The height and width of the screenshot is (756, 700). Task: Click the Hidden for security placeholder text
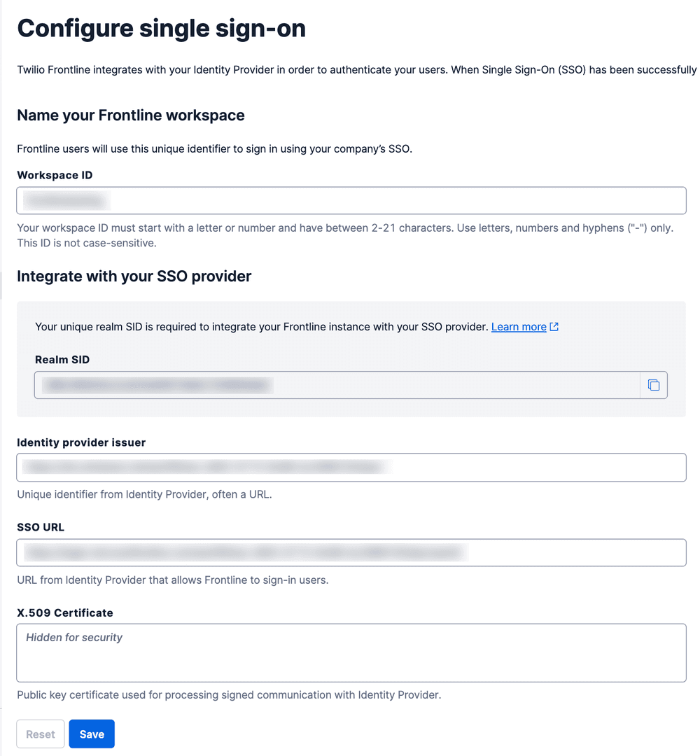click(73, 637)
